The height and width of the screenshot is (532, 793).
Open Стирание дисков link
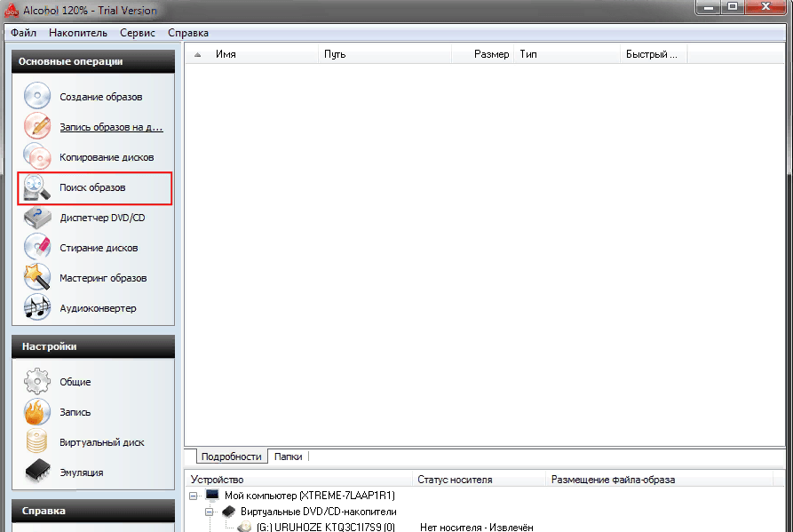99,248
